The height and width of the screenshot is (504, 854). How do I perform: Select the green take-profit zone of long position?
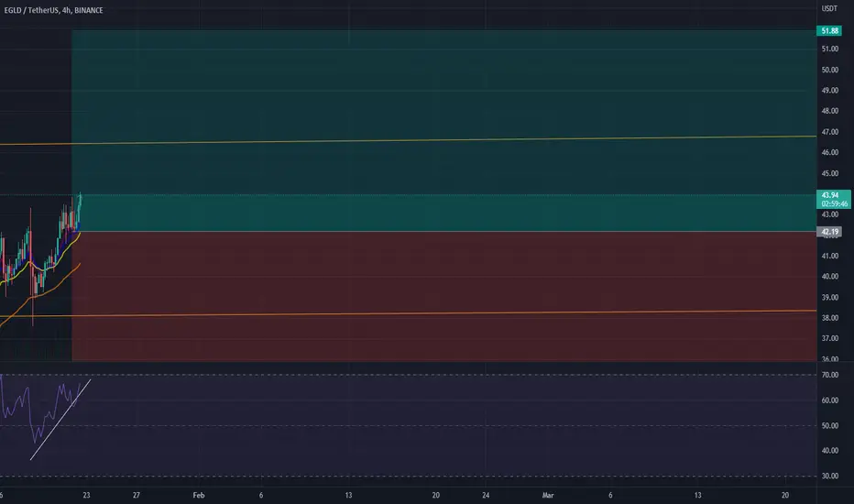(443, 131)
